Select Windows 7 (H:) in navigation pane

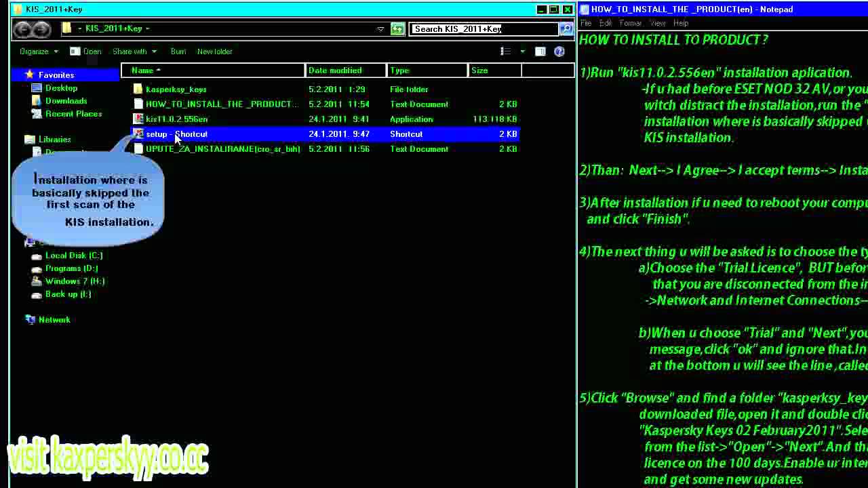(75, 281)
